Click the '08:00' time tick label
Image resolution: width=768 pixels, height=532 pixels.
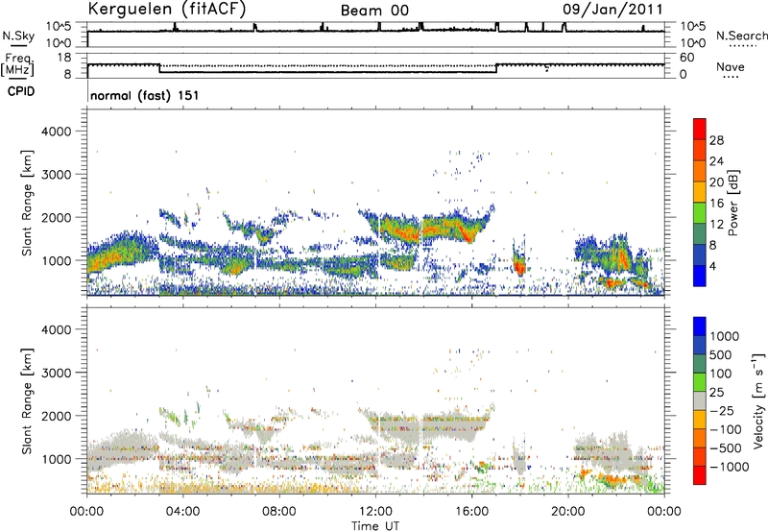(x=279, y=512)
